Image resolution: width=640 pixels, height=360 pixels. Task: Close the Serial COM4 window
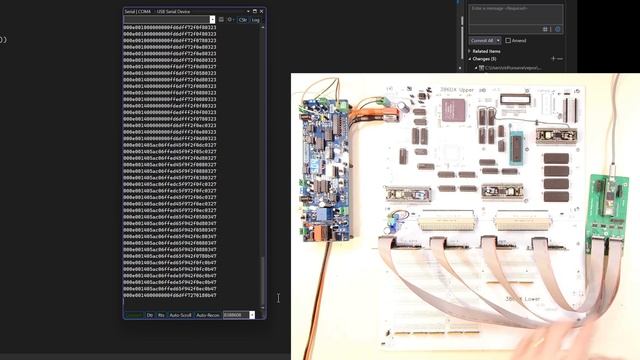[x=262, y=11]
